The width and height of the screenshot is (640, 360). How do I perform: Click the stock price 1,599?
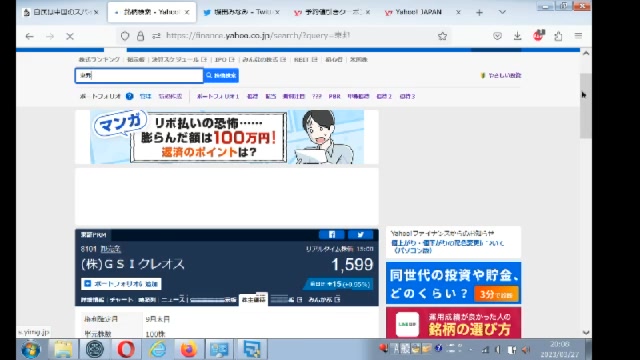[x=352, y=264]
